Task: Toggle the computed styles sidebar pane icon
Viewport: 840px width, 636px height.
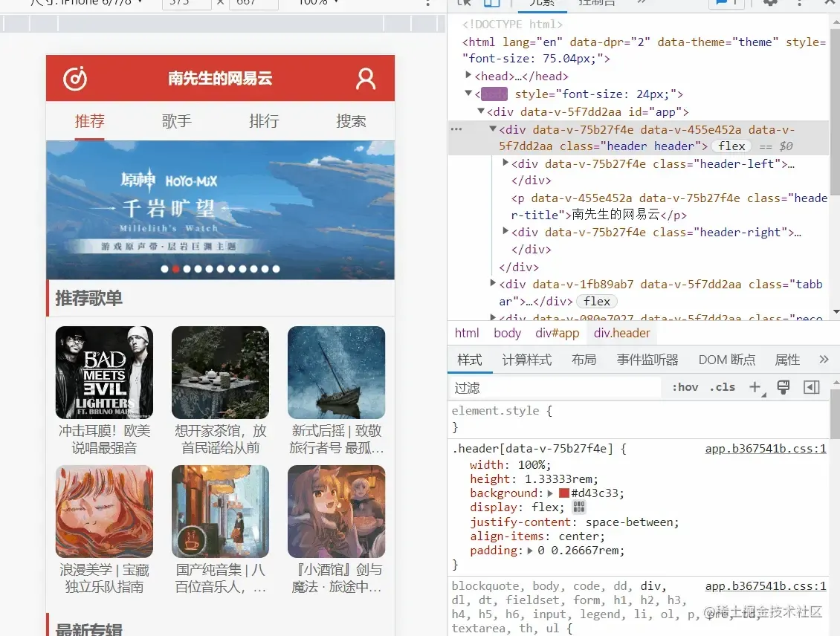Action: [x=812, y=387]
